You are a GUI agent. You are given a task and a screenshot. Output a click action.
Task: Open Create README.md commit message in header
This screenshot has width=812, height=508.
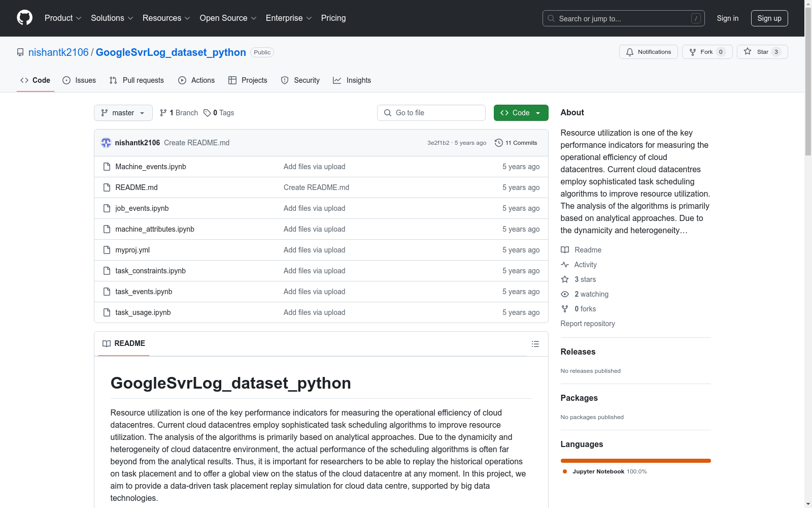pyautogui.click(x=197, y=143)
